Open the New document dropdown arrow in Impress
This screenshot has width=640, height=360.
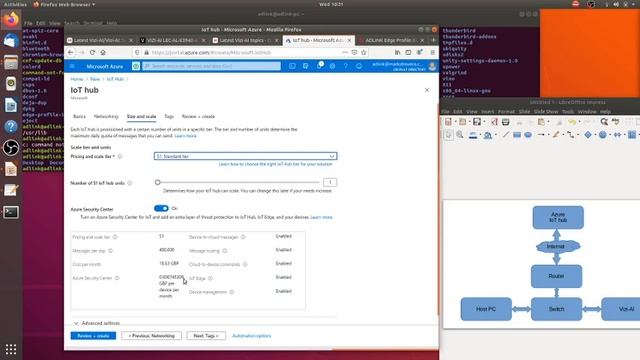click(456, 122)
